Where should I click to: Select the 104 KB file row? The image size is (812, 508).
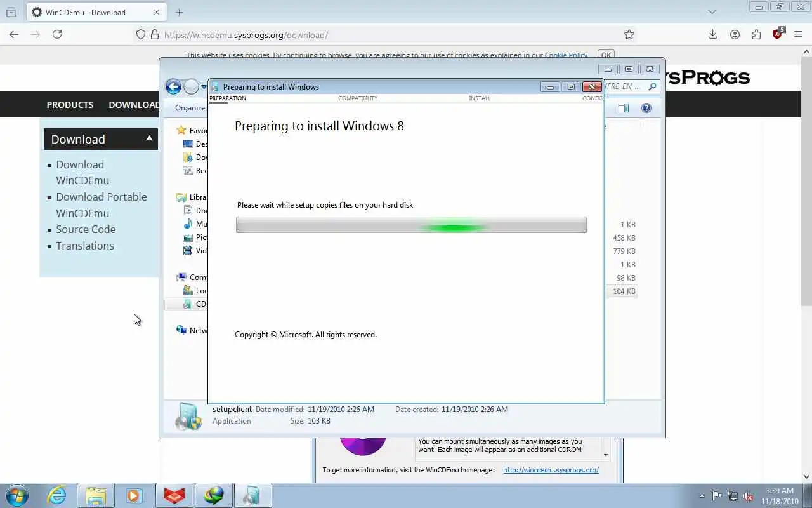(x=622, y=291)
